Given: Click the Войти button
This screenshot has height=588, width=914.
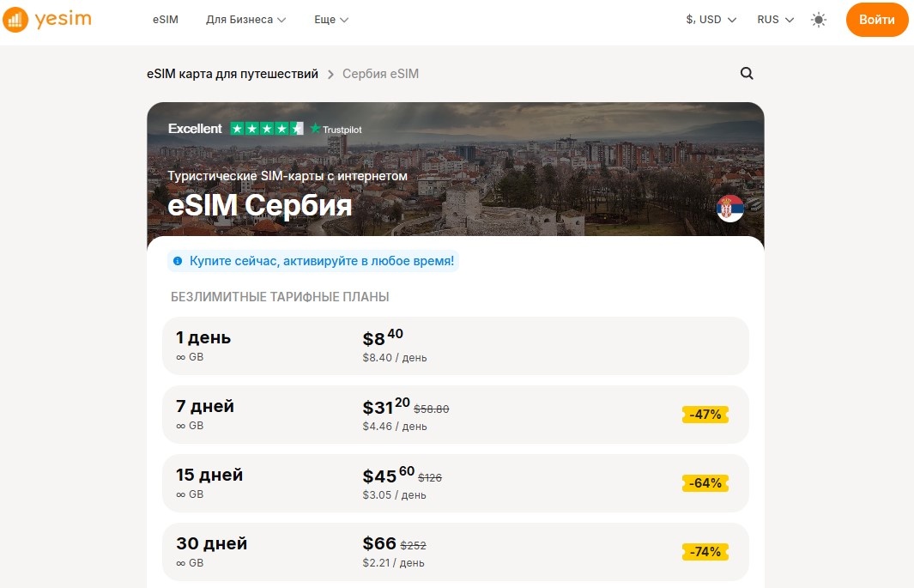Looking at the screenshot, I should coord(876,18).
